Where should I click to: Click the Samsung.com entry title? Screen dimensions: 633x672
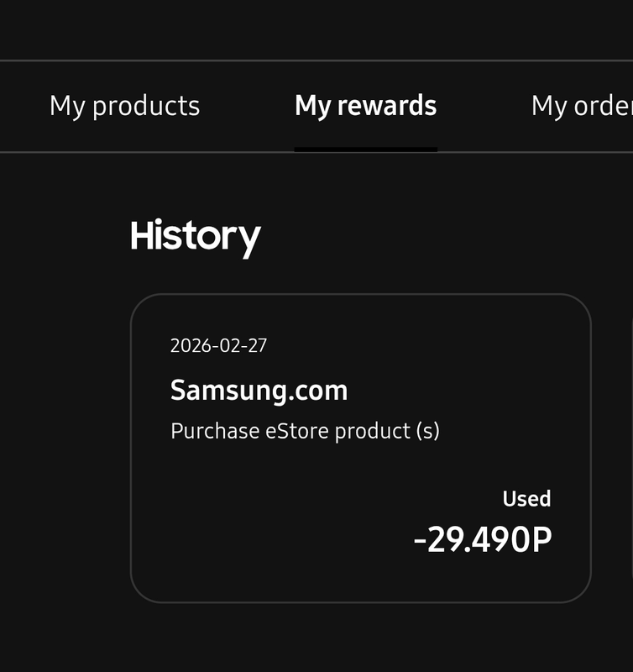click(x=259, y=390)
